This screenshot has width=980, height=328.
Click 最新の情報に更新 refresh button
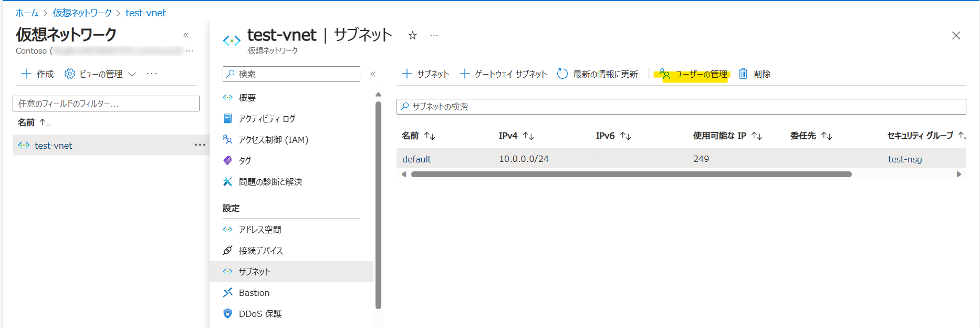point(598,74)
